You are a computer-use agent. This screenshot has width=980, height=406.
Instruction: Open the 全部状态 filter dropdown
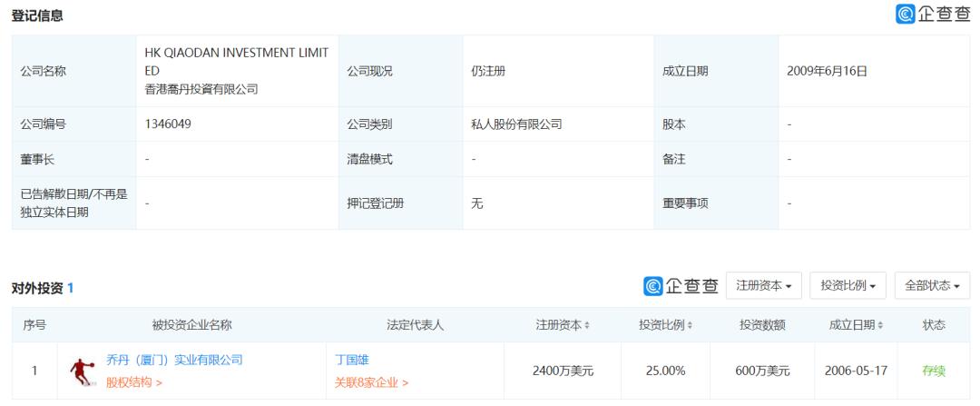[933, 286]
